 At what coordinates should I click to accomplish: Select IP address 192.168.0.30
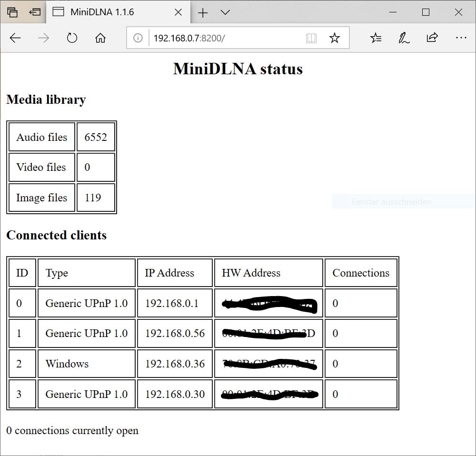coord(175,394)
